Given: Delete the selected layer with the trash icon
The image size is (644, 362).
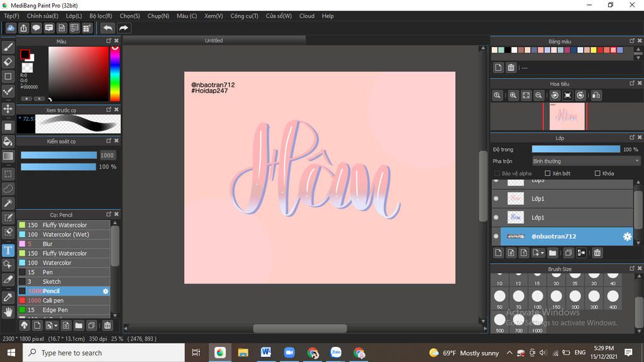Looking at the screenshot, I should [x=597, y=253].
